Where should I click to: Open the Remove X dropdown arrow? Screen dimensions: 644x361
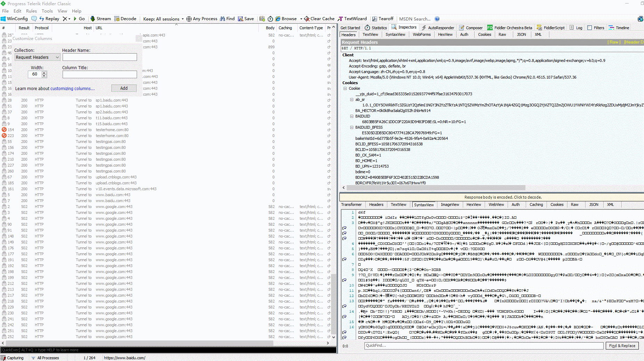(x=70, y=19)
